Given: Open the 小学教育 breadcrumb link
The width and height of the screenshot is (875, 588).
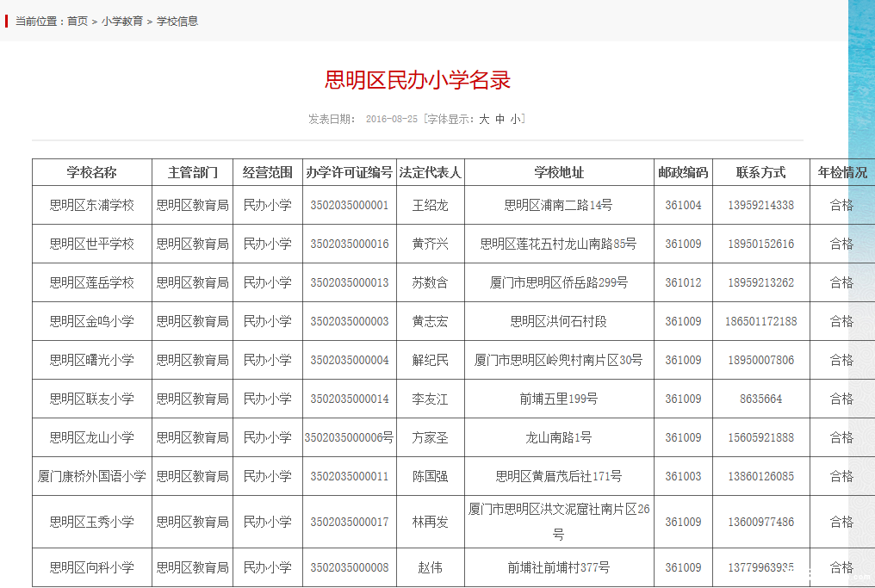Looking at the screenshot, I should pyautogui.click(x=122, y=21).
